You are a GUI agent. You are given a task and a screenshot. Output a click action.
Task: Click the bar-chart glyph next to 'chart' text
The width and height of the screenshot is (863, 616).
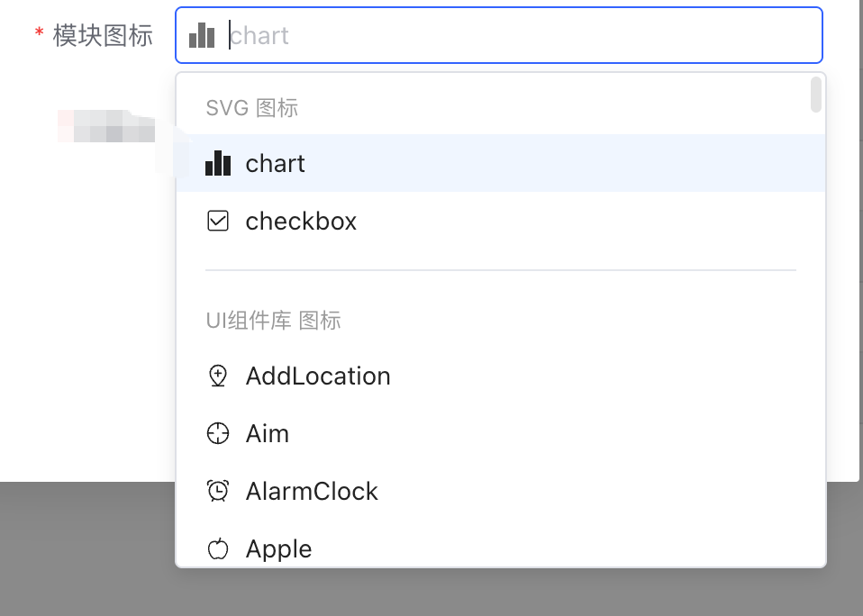tap(218, 163)
